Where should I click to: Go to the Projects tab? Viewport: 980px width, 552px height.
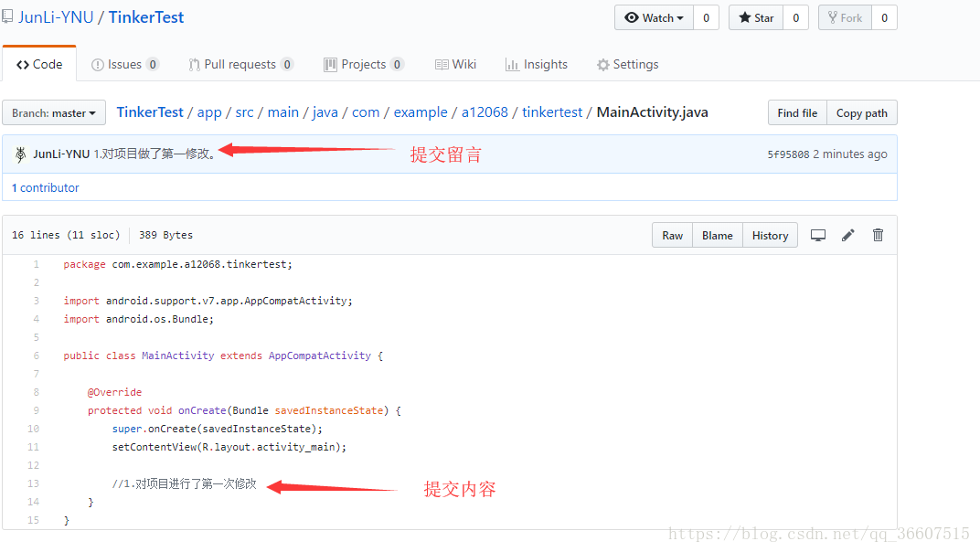(x=364, y=64)
